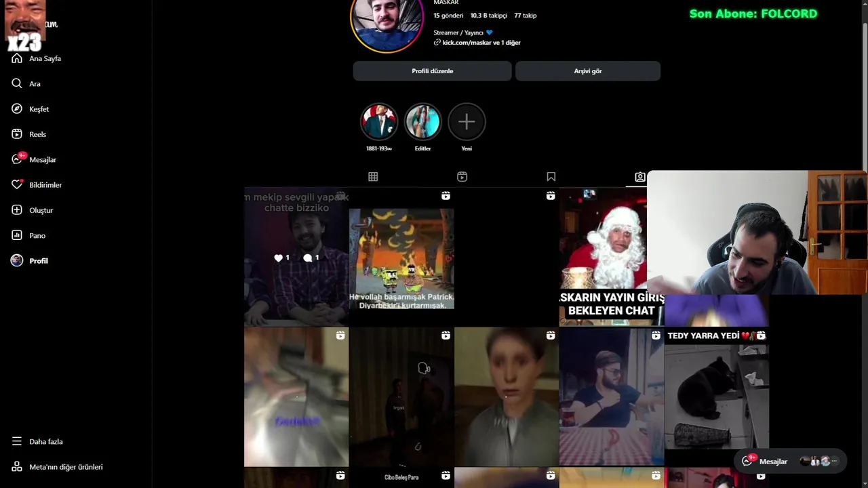The width and height of the screenshot is (868, 488).
Task: Click the 77 takip count
Action: click(x=525, y=16)
